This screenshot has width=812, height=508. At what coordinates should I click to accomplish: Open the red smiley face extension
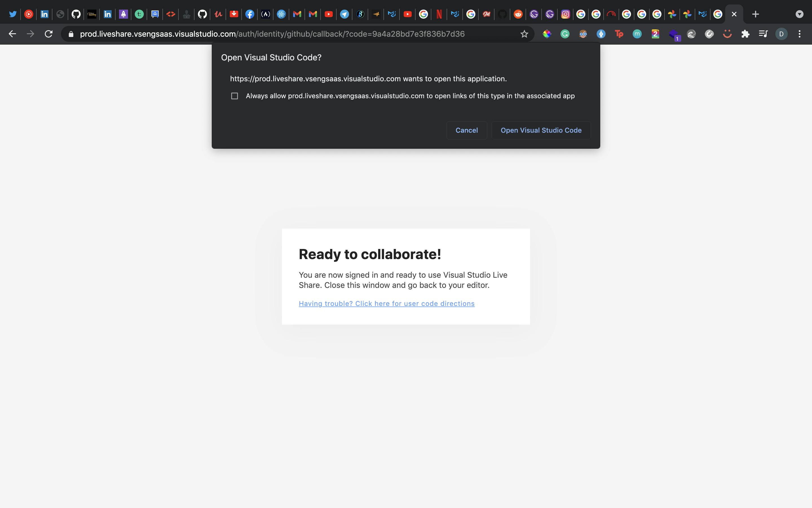[727, 34]
